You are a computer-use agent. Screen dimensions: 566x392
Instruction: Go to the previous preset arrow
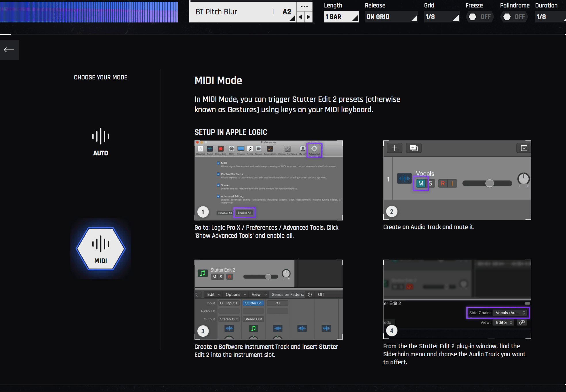point(301,17)
